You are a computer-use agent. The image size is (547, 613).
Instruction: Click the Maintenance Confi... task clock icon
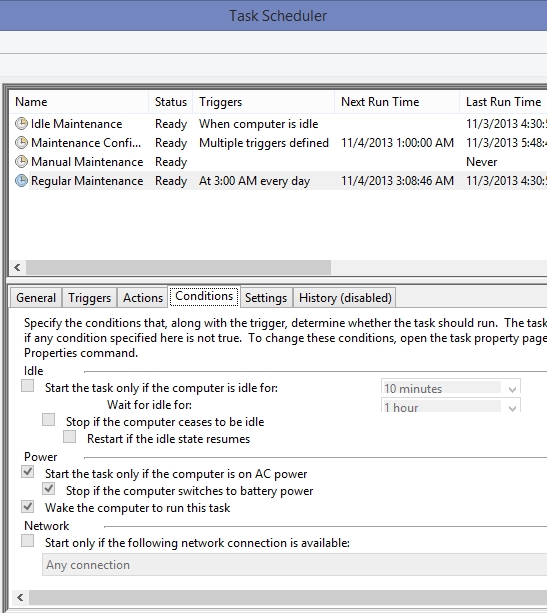(x=22, y=143)
